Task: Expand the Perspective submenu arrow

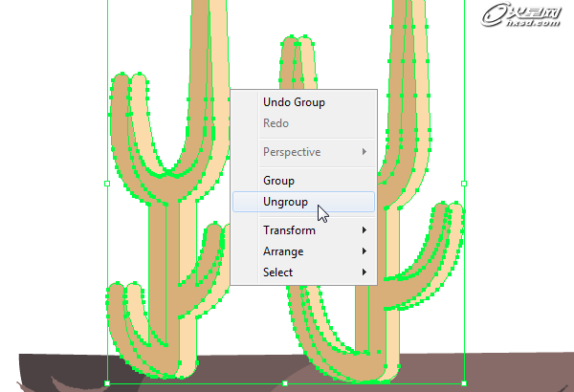Action: [364, 151]
